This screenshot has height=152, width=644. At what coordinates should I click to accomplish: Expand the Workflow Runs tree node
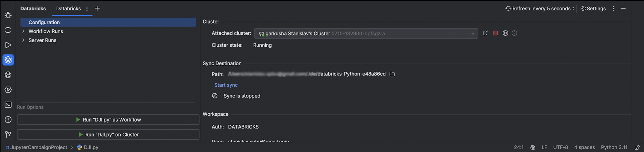23,31
